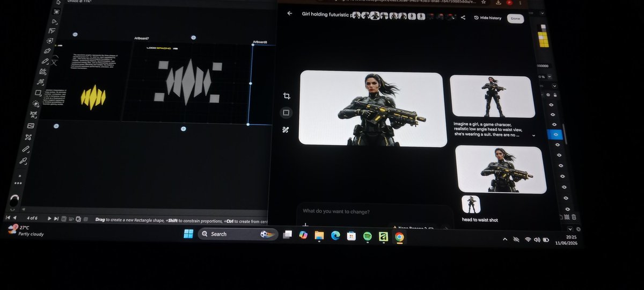Image resolution: width=644 pixels, height=290 pixels.
Task: Expand toolbar with double chevron
Action: coord(20,175)
